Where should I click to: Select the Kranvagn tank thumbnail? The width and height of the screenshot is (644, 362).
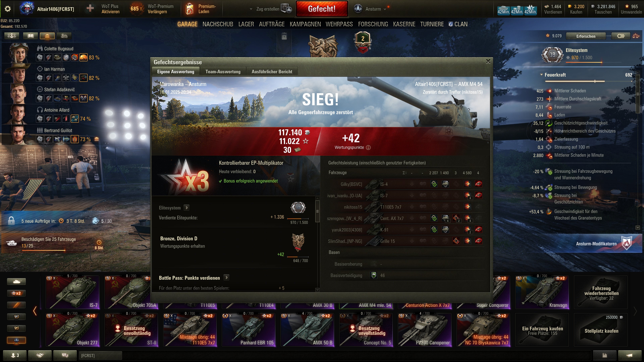(x=542, y=292)
